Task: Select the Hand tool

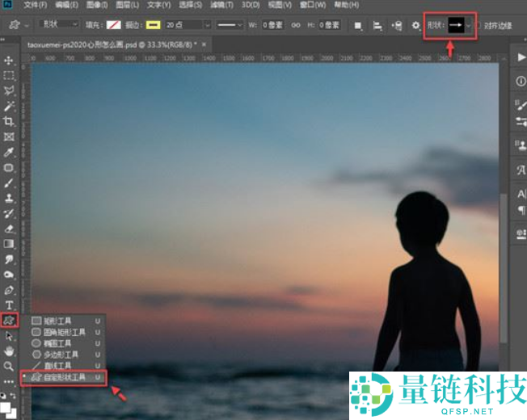Action: click(x=8, y=351)
